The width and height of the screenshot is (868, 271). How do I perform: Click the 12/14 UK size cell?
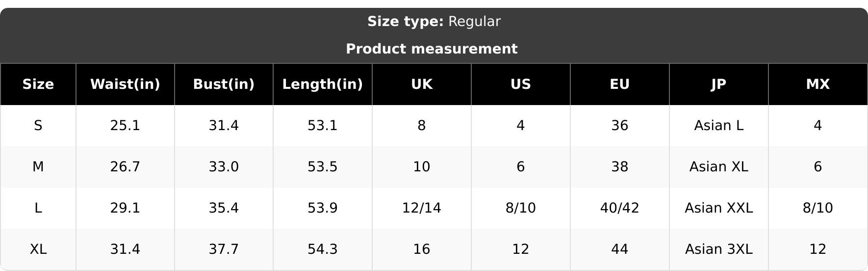(422, 208)
